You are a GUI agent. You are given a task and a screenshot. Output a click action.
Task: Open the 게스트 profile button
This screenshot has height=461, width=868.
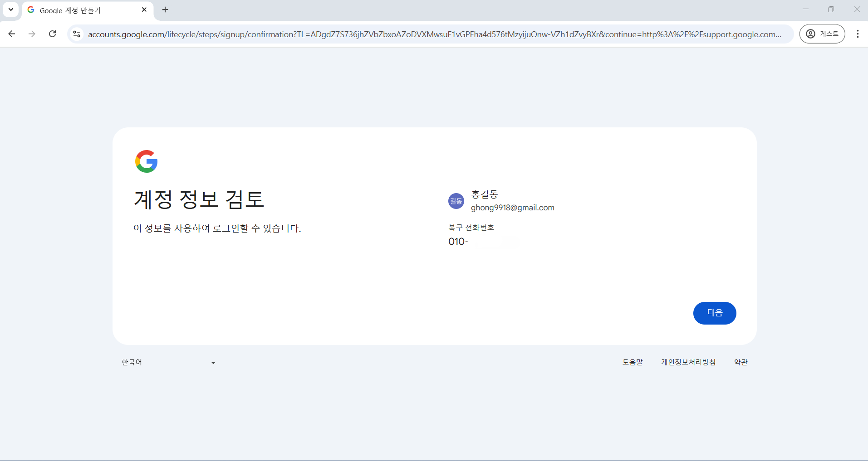[823, 34]
